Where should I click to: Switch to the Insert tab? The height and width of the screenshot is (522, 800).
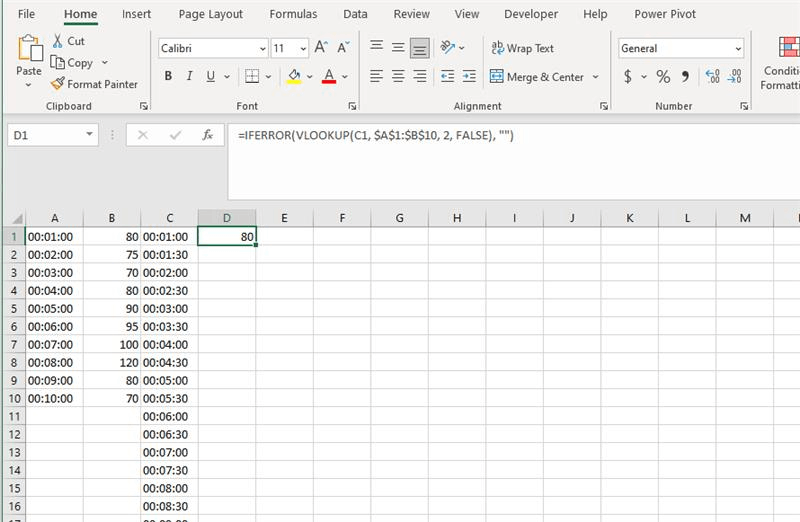136,14
